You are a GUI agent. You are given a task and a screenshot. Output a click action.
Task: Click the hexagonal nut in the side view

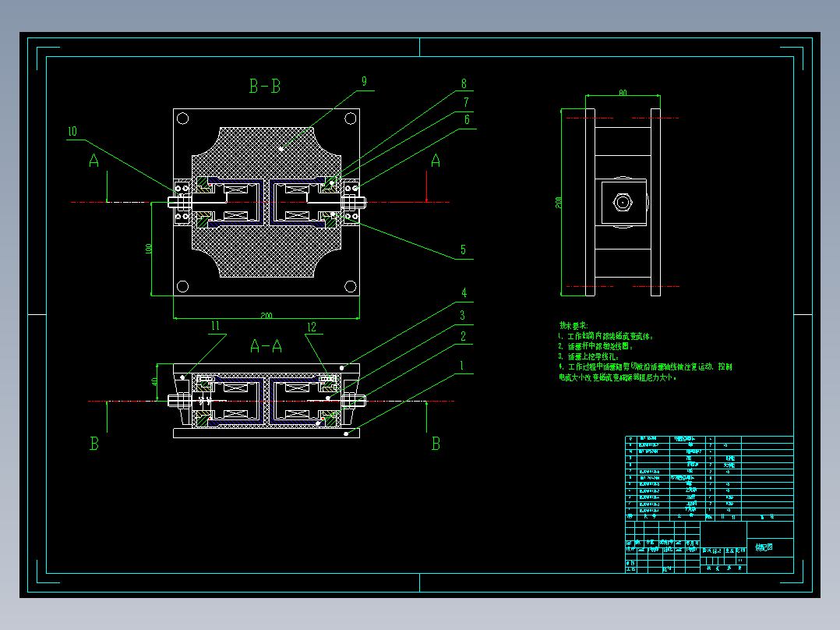[623, 203]
